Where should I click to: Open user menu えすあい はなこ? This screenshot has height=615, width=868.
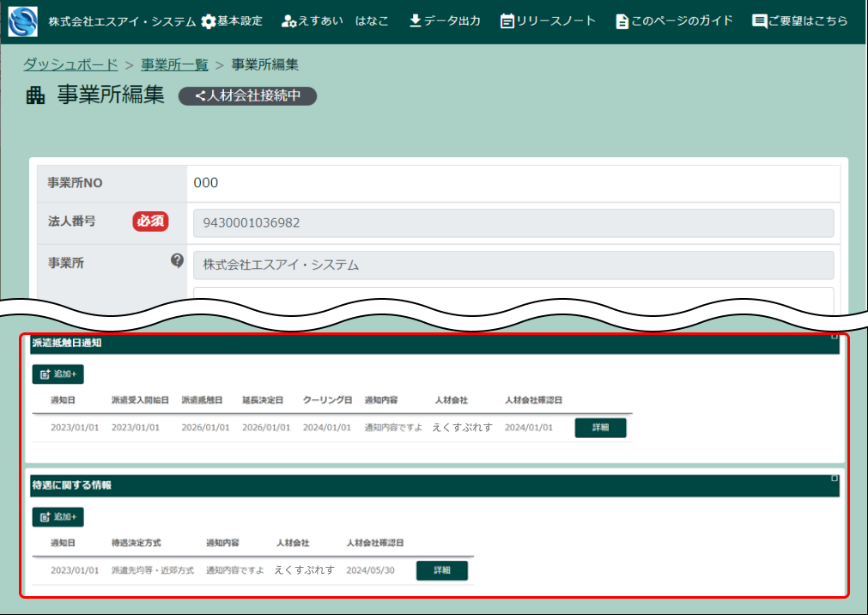point(335,21)
